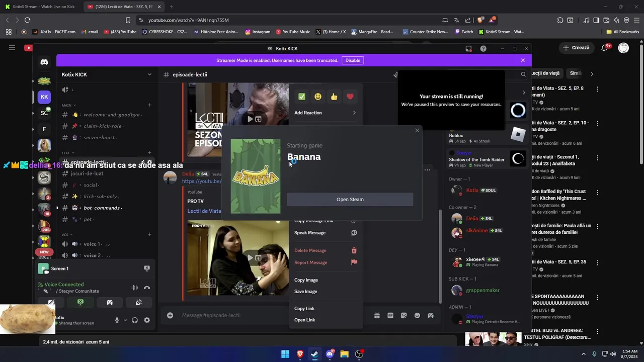The height and width of the screenshot is (362, 644).
Task: Play the lower Lectii de Viata video embed
Action: point(250,258)
